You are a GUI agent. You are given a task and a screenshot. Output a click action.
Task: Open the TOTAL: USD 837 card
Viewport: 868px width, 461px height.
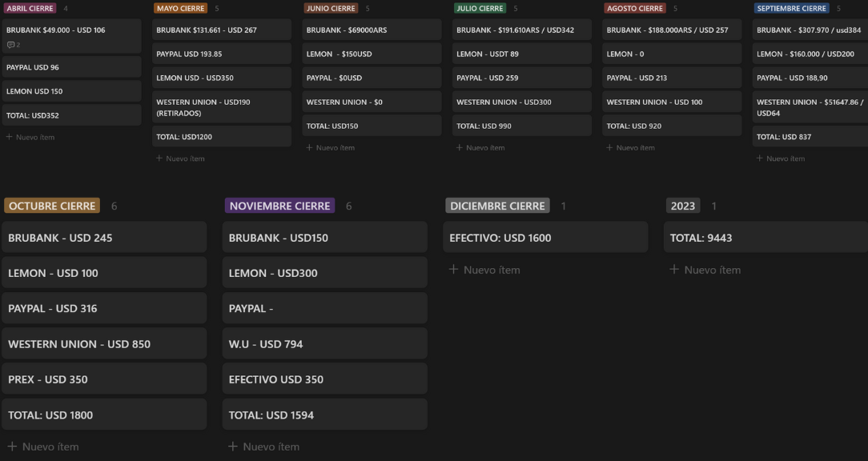click(810, 137)
